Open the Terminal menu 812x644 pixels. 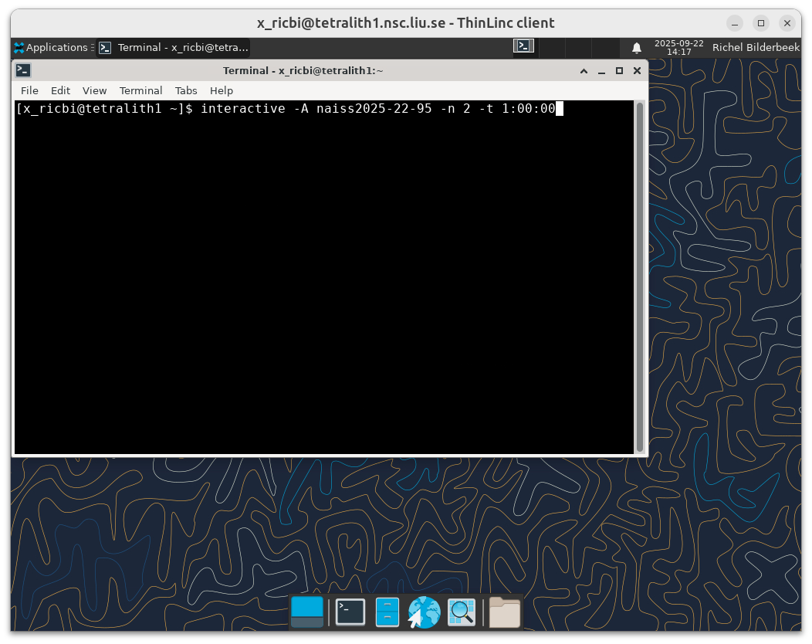pos(140,90)
